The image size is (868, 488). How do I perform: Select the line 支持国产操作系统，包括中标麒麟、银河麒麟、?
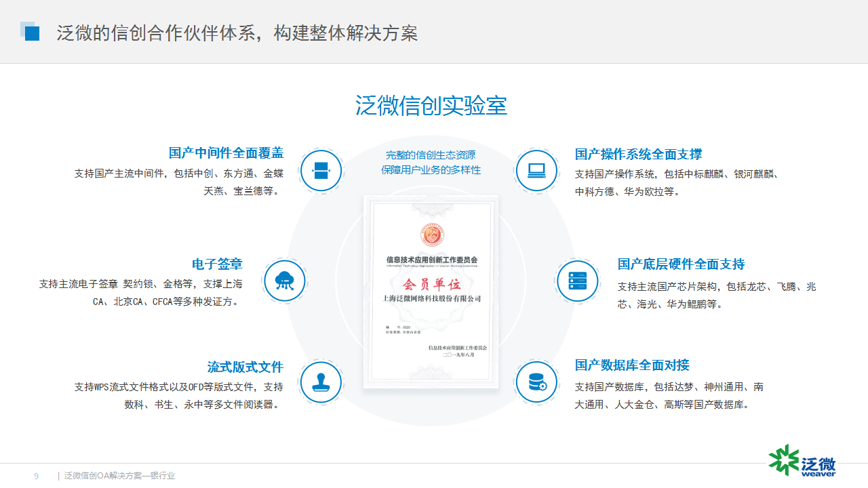677,174
